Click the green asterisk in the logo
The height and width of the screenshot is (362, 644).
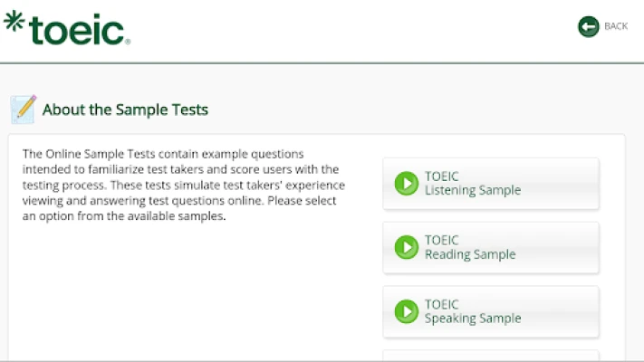point(15,21)
